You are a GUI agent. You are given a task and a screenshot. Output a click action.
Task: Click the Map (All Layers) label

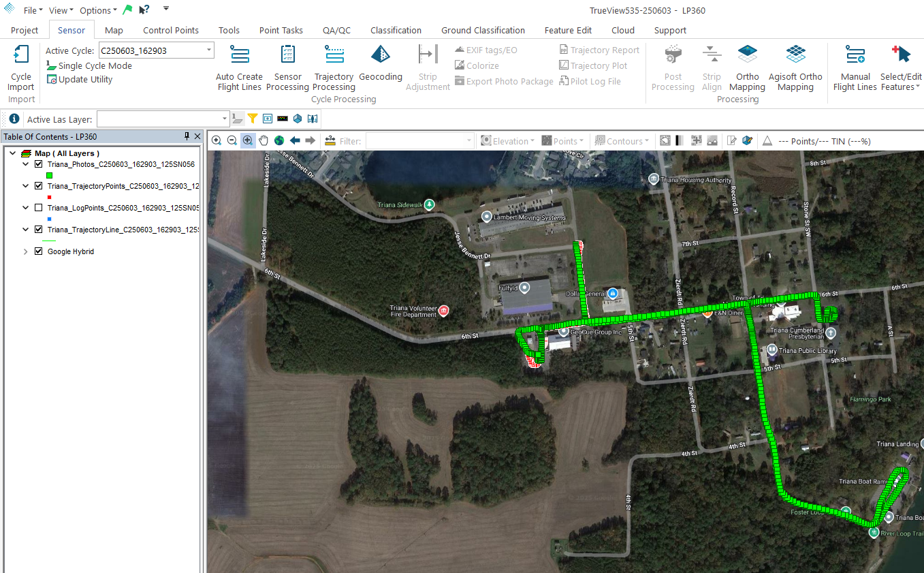pyautogui.click(x=67, y=153)
